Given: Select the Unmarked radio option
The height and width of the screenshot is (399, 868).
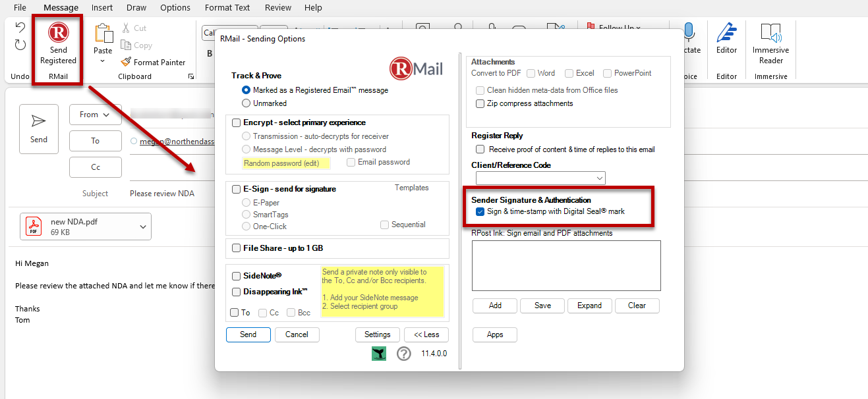Looking at the screenshot, I should (246, 103).
